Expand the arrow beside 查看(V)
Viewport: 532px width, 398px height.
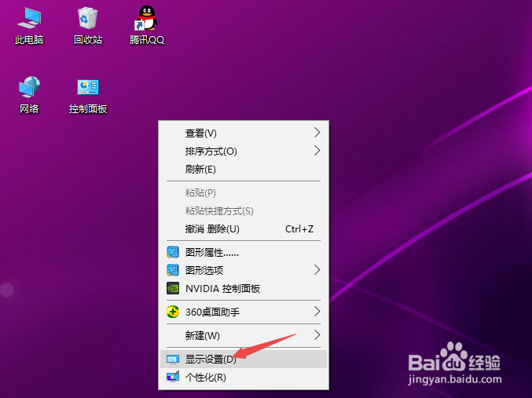point(317,132)
